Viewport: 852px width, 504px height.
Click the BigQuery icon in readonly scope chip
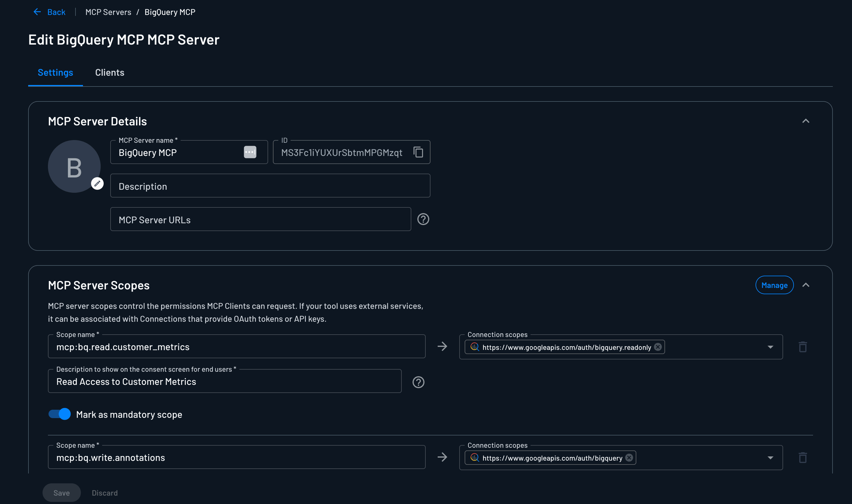pyautogui.click(x=475, y=347)
